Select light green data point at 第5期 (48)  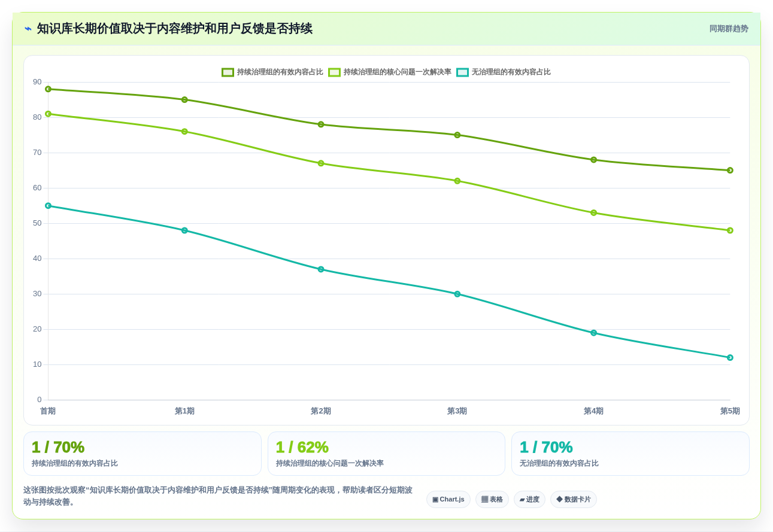click(730, 230)
